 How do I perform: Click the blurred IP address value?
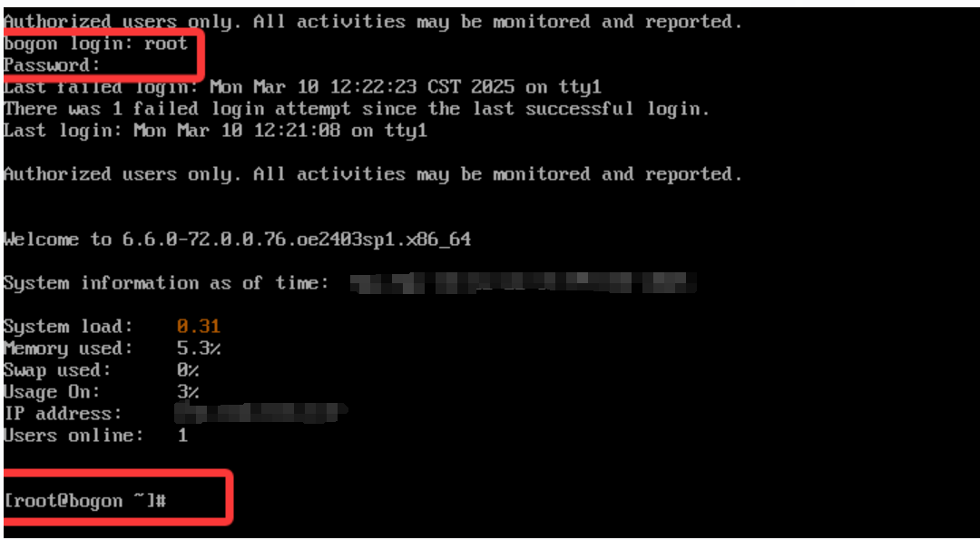pyautogui.click(x=260, y=413)
